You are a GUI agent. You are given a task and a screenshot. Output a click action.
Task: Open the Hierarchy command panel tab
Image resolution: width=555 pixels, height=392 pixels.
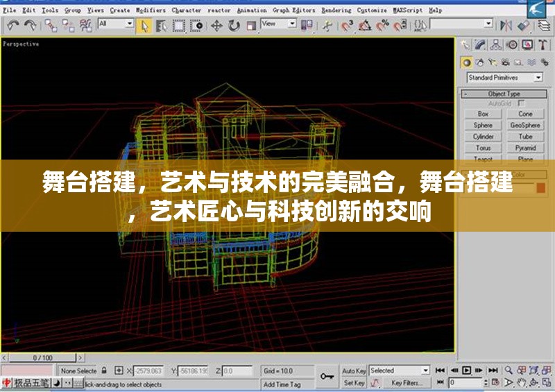pyautogui.click(x=496, y=45)
